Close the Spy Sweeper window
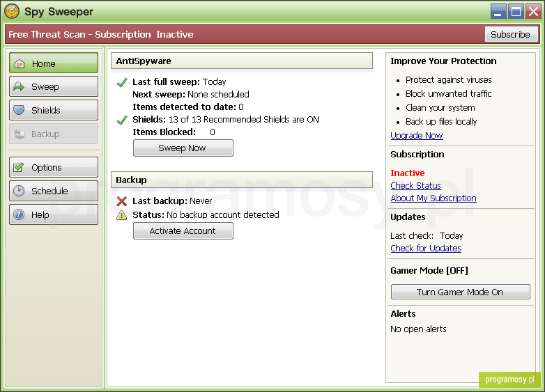The width and height of the screenshot is (545, 392). pos(533,11)
